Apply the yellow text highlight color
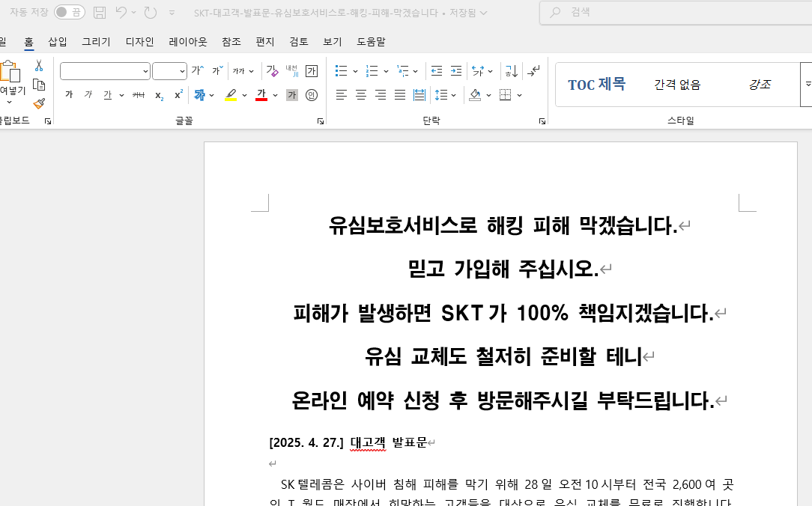The height and width of the screenshot is (506, 812). 231,94
